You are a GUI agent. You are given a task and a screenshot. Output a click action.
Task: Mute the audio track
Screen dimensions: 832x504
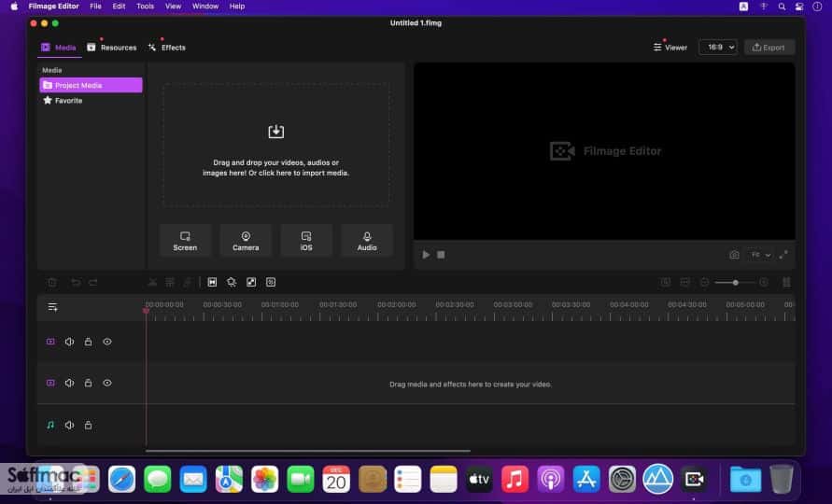[x=69, y=425]
